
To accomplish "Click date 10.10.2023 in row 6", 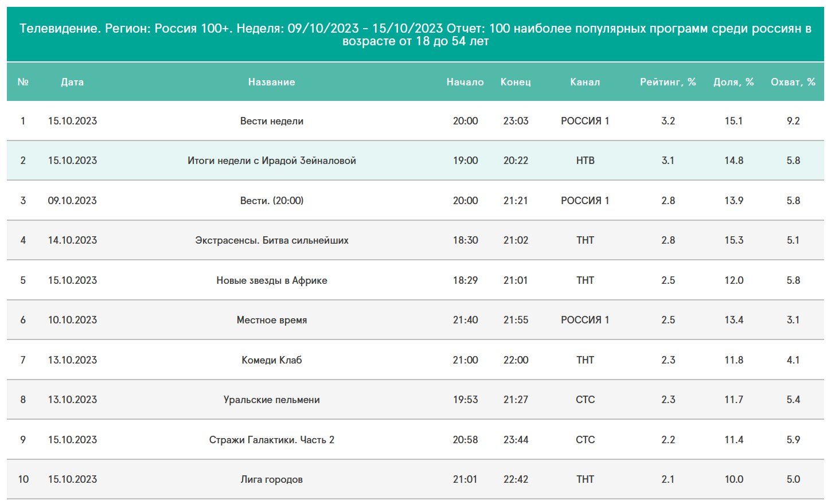I will [x=72, y=320].
